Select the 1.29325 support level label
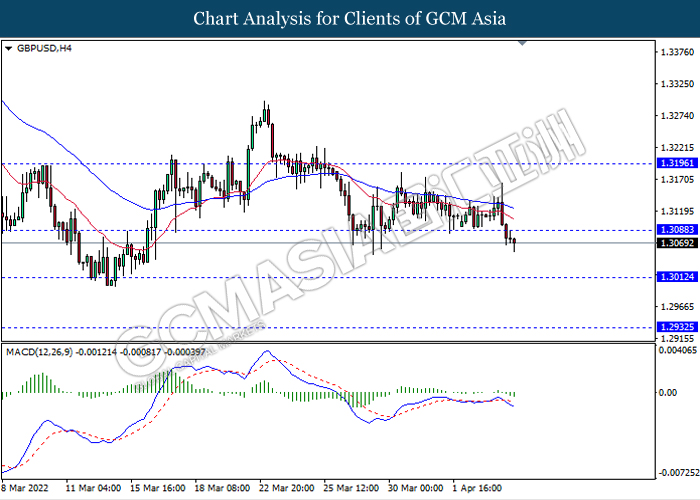The width and height of the screenshot is (700, 500). tap(677, 327)
